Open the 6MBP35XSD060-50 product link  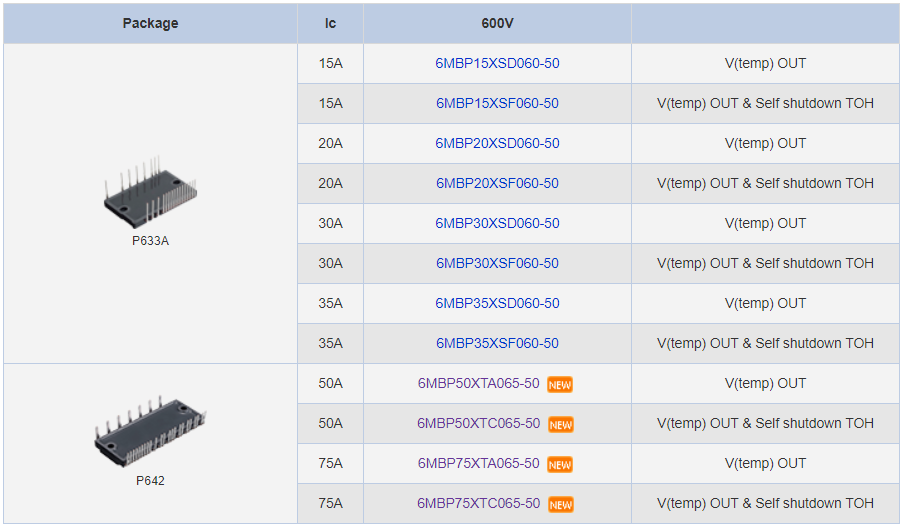(497, 303)
